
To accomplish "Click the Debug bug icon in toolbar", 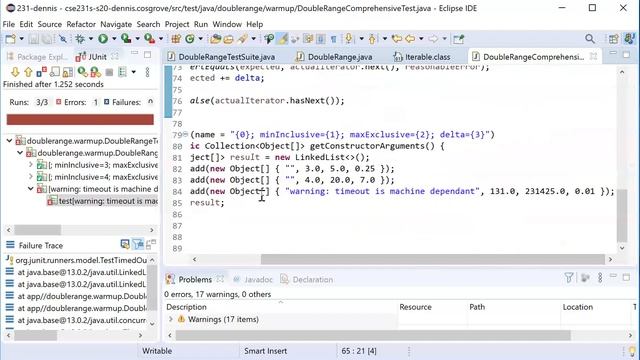I will 80,39.
